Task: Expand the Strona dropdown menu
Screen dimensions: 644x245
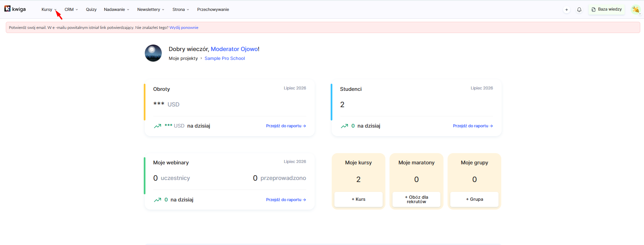Action: coord(180,10)
